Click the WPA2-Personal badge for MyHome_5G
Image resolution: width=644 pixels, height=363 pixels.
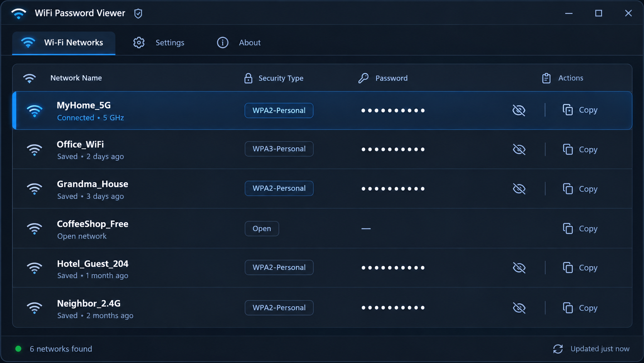click(x=279, y=111)
